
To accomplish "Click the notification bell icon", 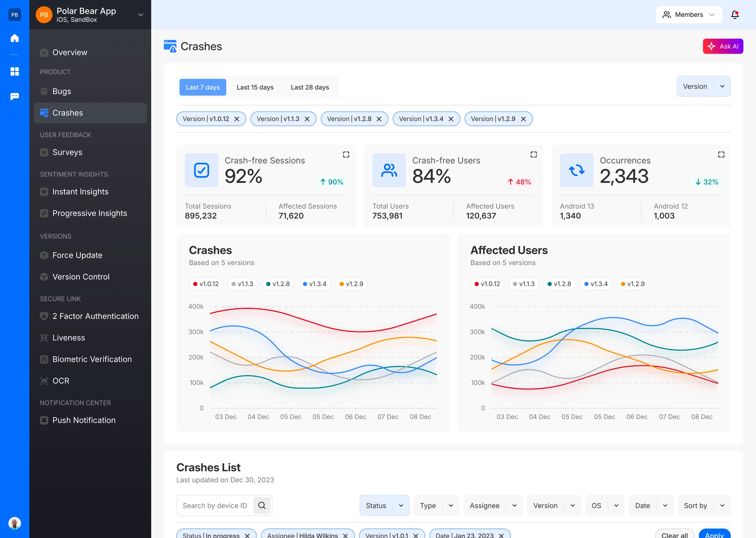I will coord(735,15).
